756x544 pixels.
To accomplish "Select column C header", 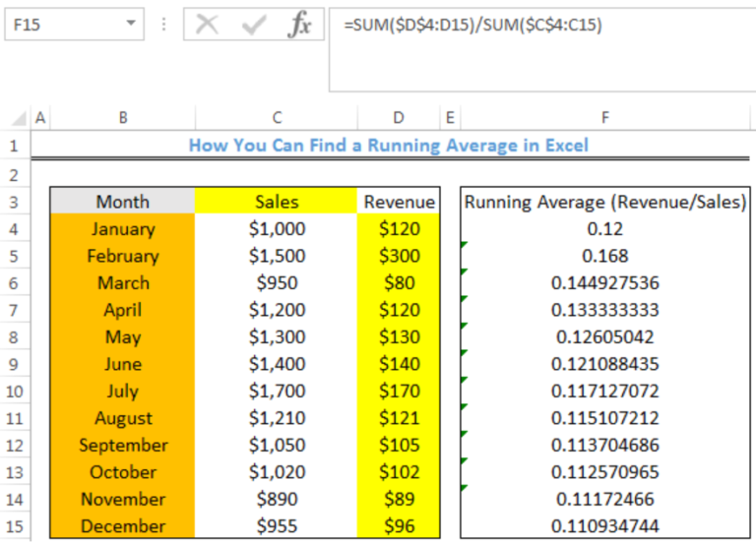I will click(x=276, y=118).
